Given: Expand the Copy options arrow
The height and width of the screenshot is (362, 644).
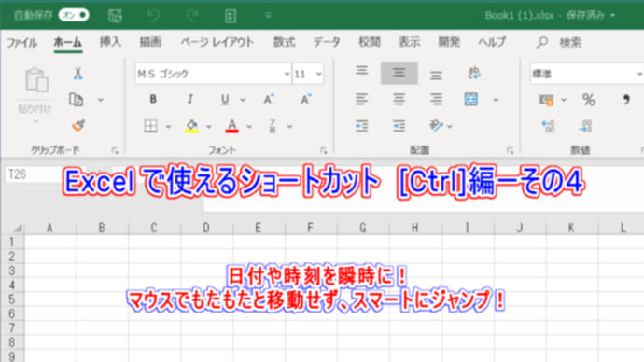Looking at the screenshot, I should tap(101, 100).
